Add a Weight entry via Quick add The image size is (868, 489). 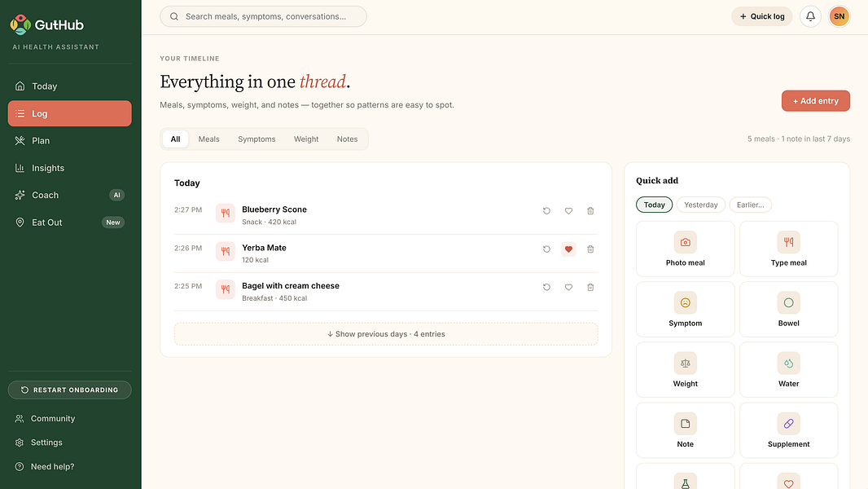tap(686, 370)
